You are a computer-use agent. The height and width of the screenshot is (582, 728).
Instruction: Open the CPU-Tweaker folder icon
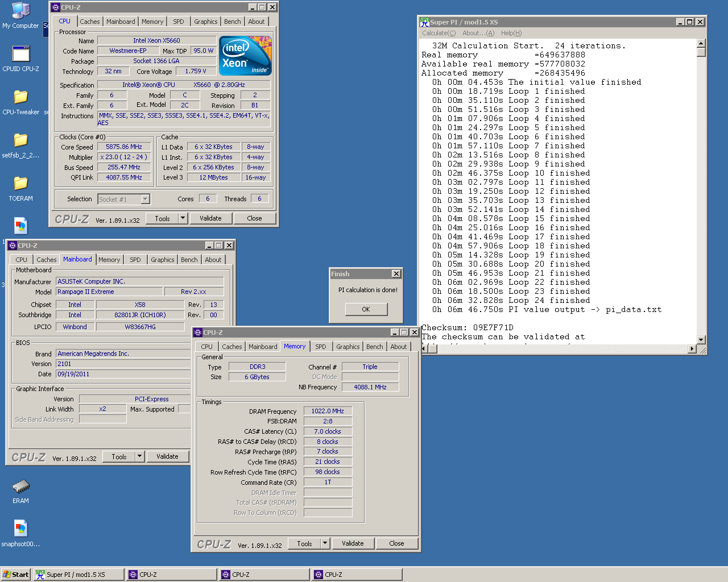pyautogui.click(x=21, y=102)
